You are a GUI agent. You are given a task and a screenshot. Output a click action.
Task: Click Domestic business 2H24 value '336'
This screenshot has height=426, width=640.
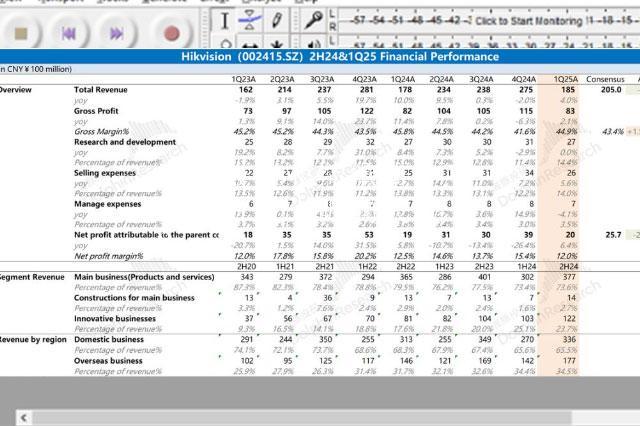[569, 339]
